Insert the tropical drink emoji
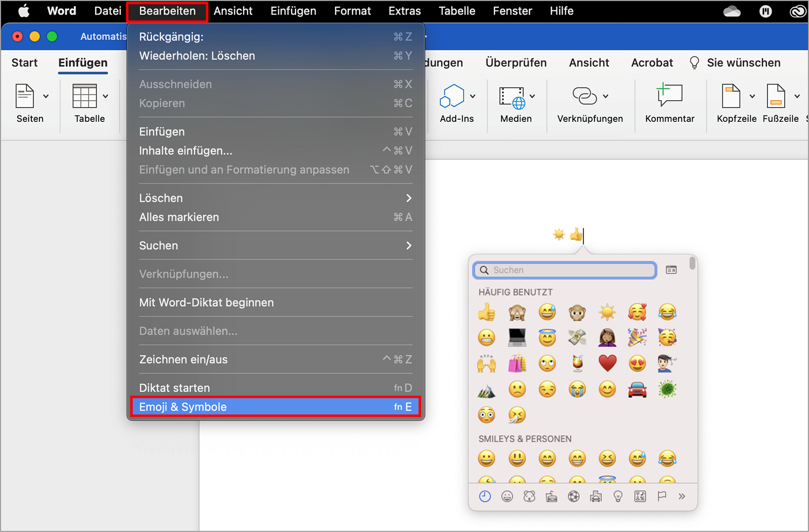This screenshot has height=532, width=809. pyautogui.click(x=577, y=363)
